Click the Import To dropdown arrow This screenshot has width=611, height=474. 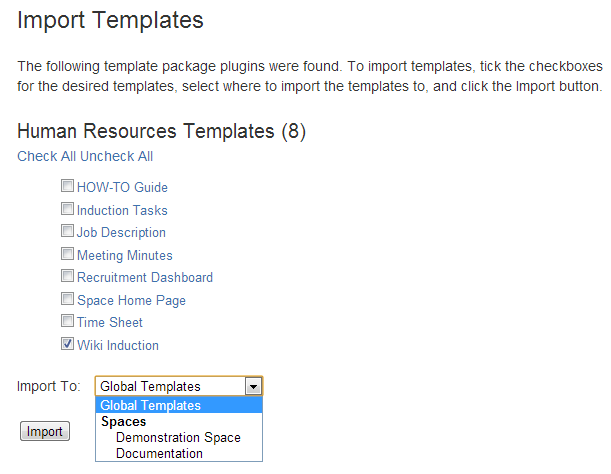pyautogui.click(x=254, y=387)
